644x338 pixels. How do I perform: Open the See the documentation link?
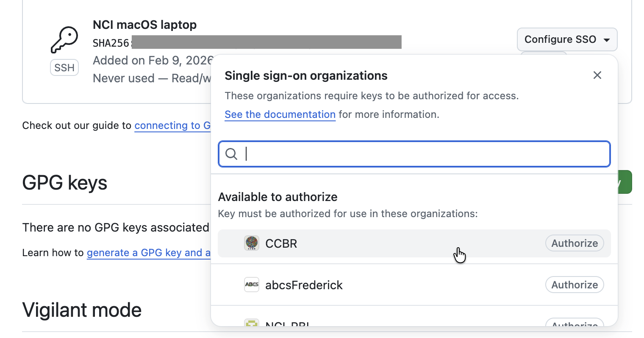pyautogui.click(x=280, y=115)
